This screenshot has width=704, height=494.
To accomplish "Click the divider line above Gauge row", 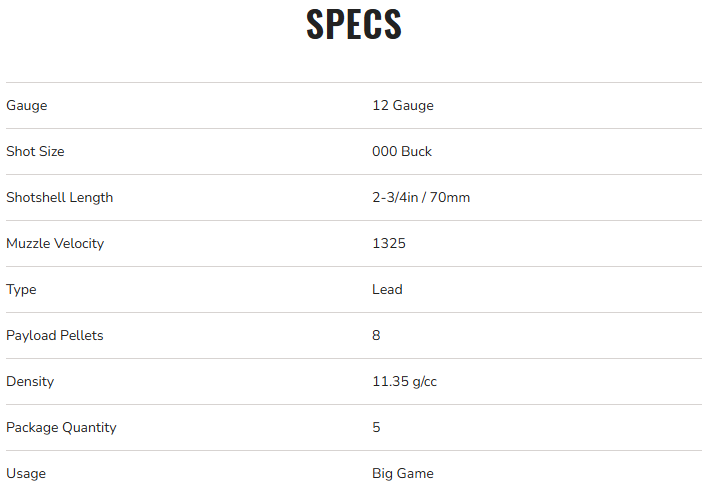I will point(353,82).
